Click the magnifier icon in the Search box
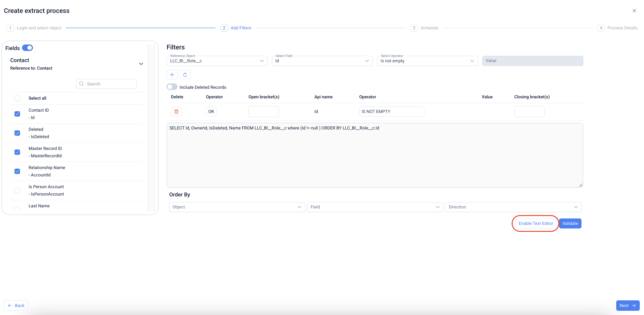The height and width of the screenshot is (315, 644). [81, 84]
